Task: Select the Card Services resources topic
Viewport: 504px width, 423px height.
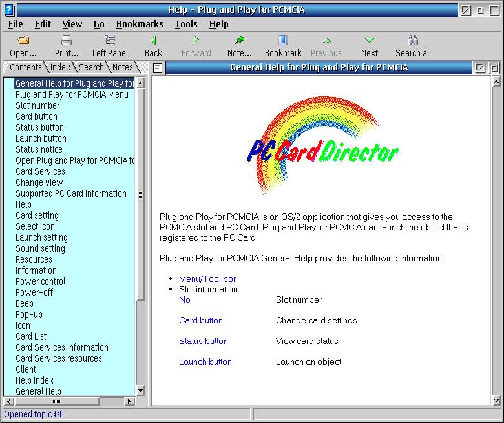Action: (x=59, y=358)
